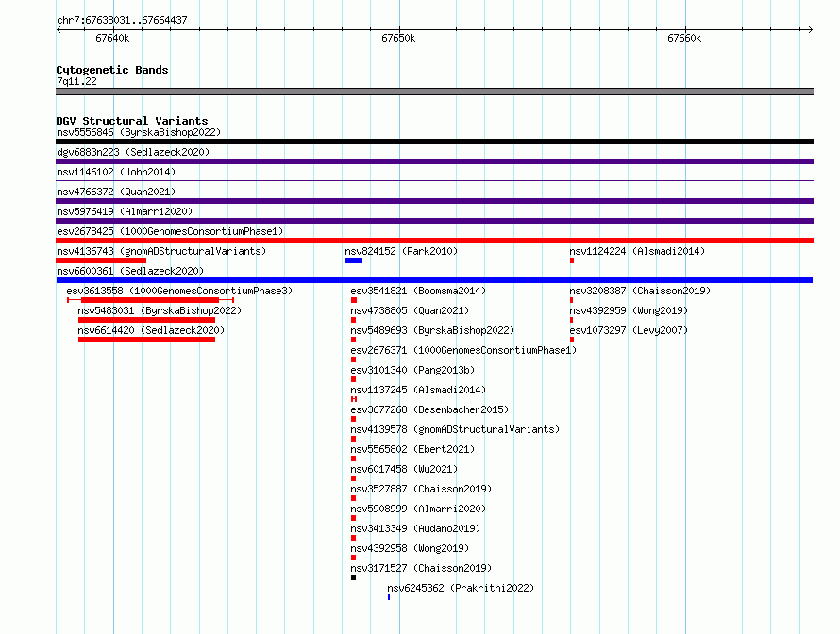Click red bar under nsv5483031
This screenshot has height=634, width=840.
pos(147,320)
